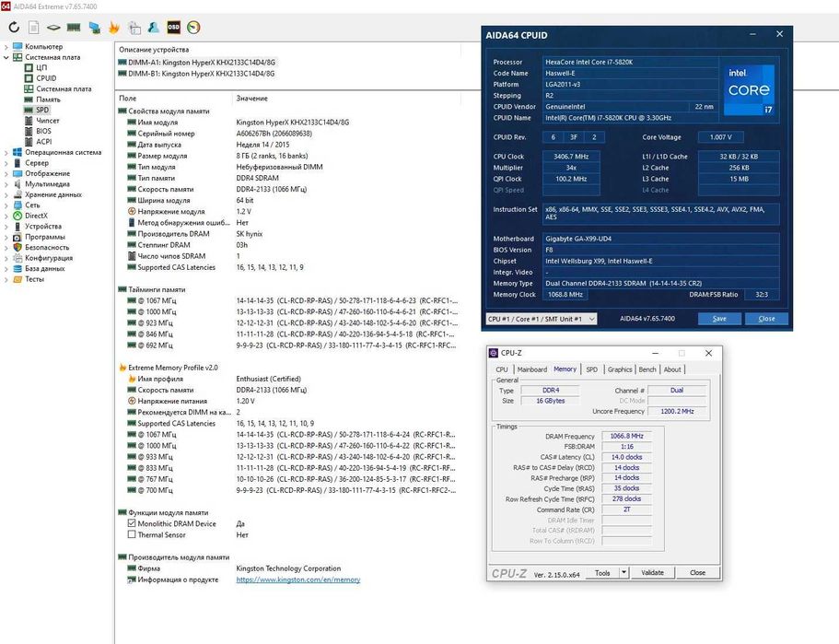Screen dimensions: 839x644
Task: Open CPU core selector dropdown in CPUID
Action: (x=541, y=319)
